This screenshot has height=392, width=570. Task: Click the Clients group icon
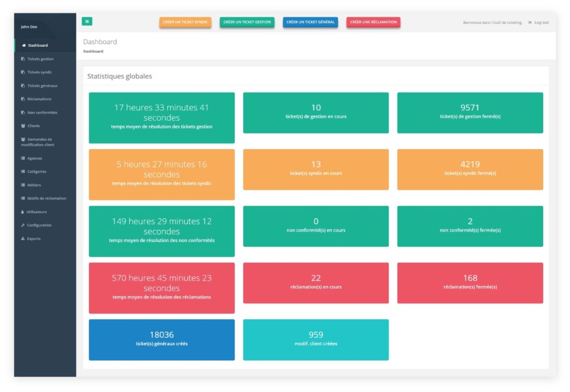click(x=23, y=126)
